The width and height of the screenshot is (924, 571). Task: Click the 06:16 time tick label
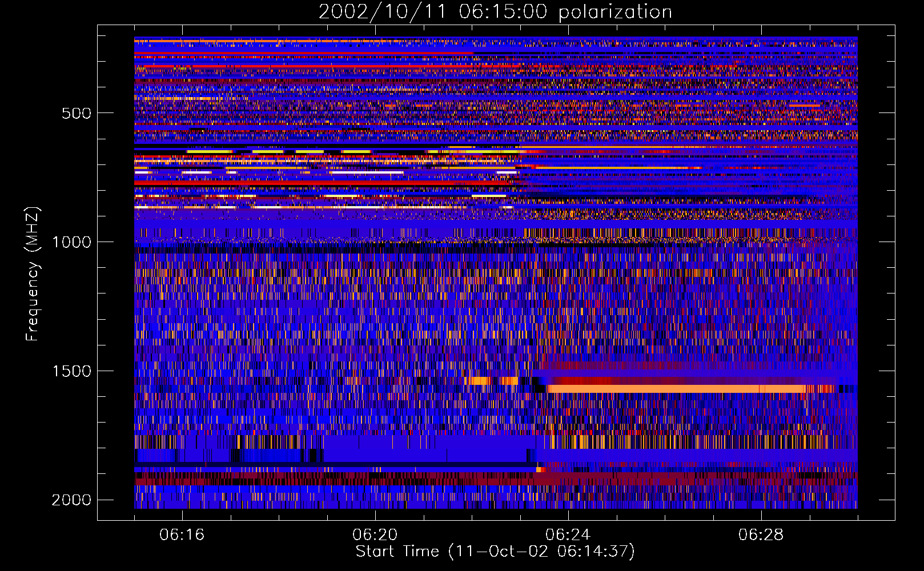tap(182, 535)
